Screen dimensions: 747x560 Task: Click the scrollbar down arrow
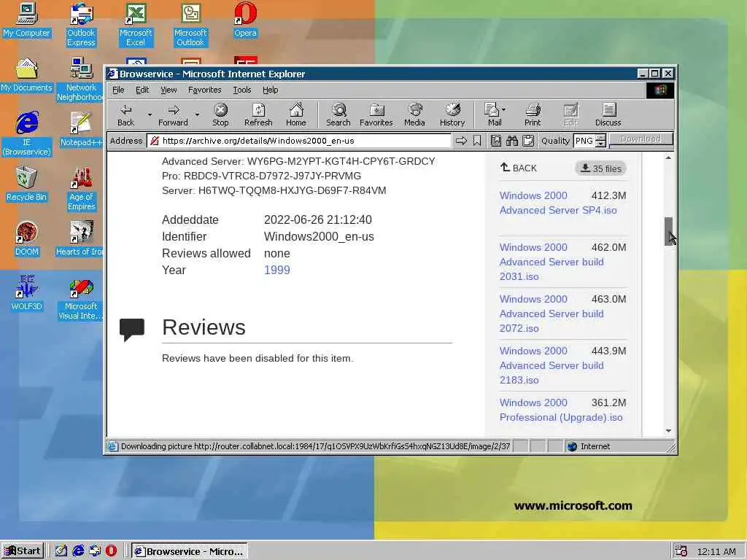click(668, 430)
